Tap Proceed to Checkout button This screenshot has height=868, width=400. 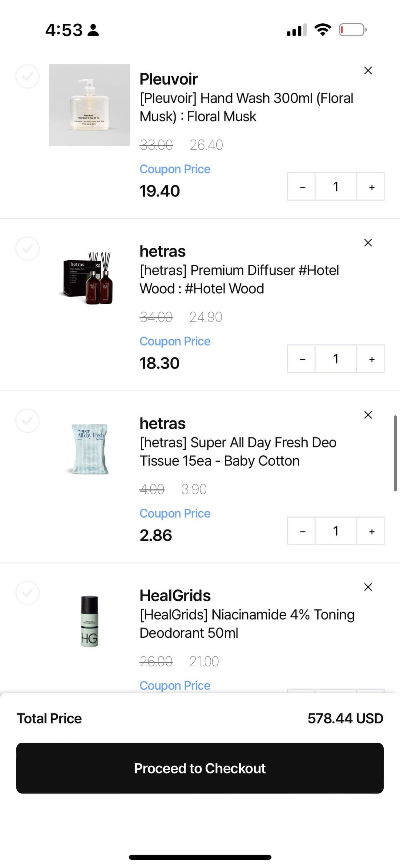[200, 768]
